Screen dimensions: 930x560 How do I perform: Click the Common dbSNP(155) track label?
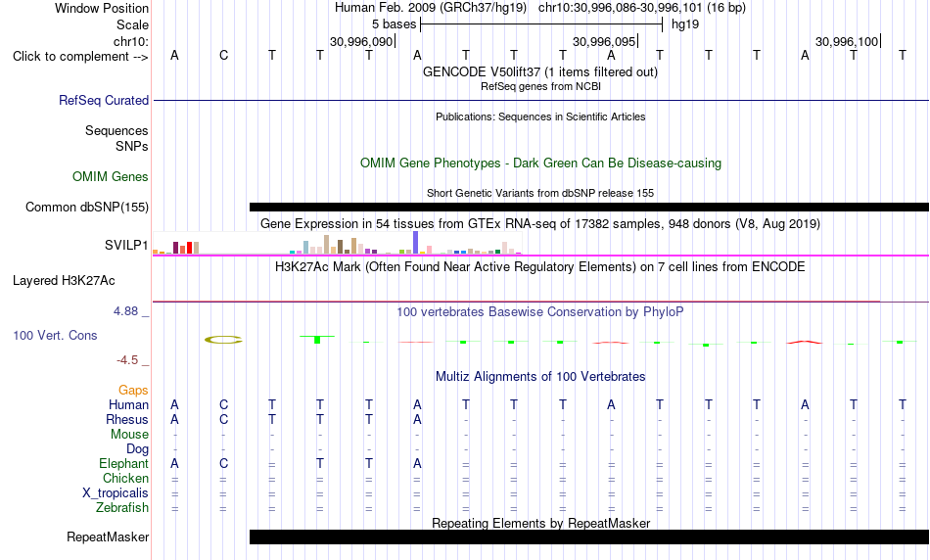tap(87, 207)
